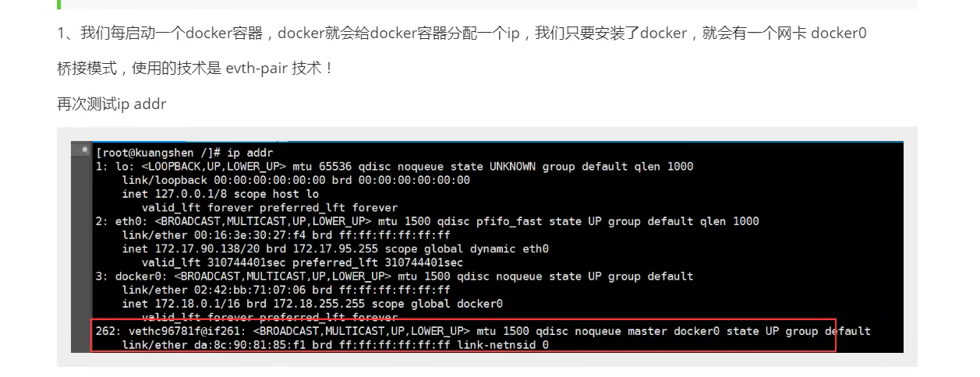Viewport: 980px width, 377px height.
Task: Click the 'inet 172.17.90.138/20' address line
Action: 335,249
